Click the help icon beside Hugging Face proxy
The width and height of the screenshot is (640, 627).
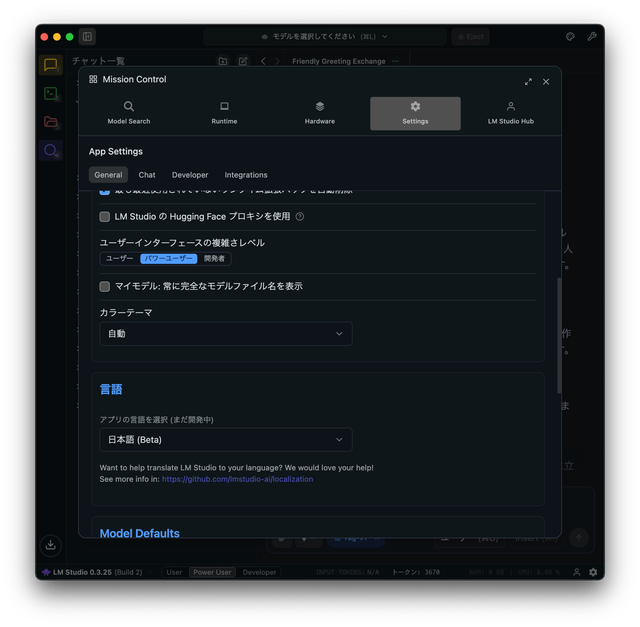coord(300,216)
